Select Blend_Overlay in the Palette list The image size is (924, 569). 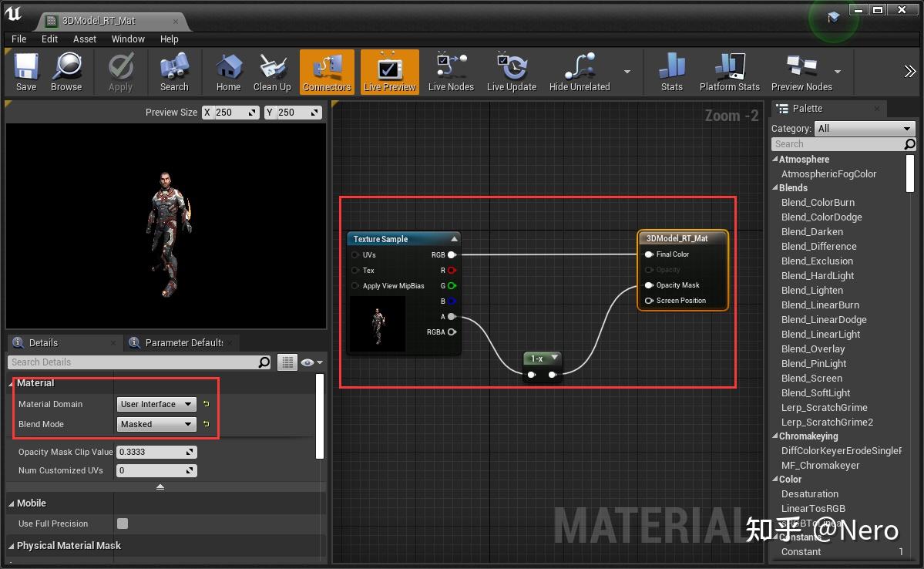pyautogui.click(x=813, y=348)
